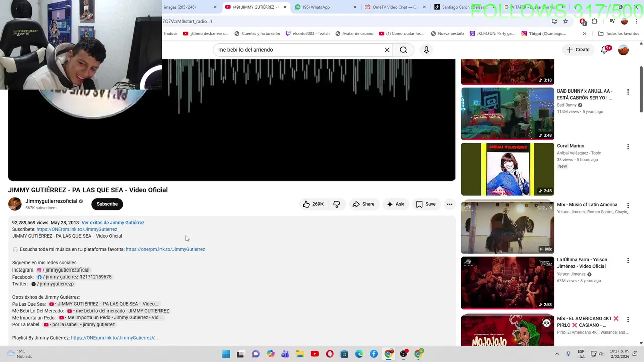Viewport: 644px width, 362px height.
Task: Show hidden system tray icons
Action: [557, 354]
